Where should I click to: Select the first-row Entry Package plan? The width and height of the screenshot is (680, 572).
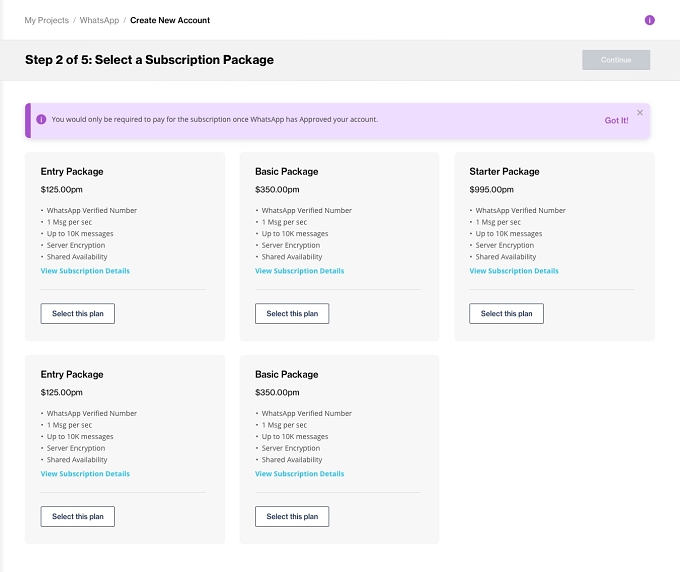78,314
